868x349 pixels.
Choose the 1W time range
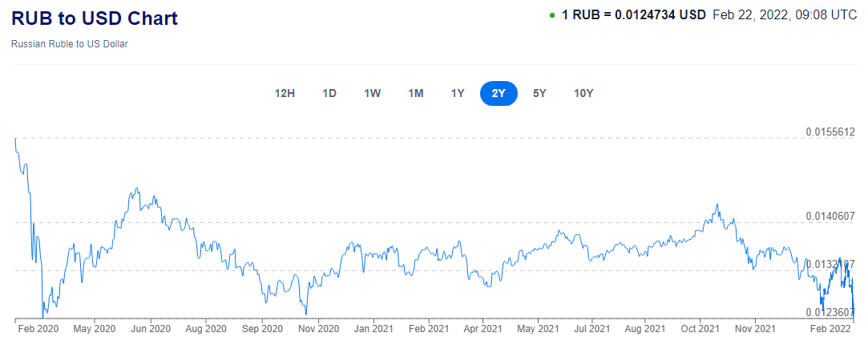[372, 93]
